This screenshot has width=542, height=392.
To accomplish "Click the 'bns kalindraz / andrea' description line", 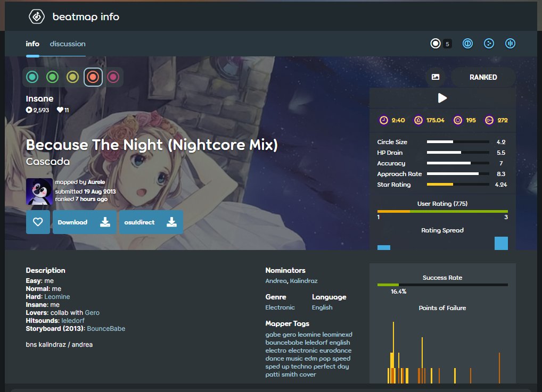I will pos(59,344).
